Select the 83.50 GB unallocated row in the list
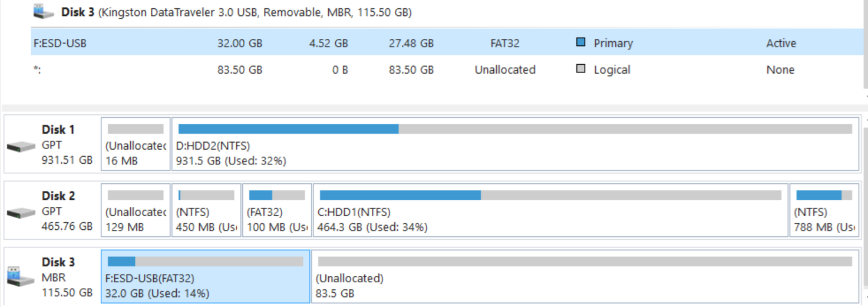 (x=236, y=70)
